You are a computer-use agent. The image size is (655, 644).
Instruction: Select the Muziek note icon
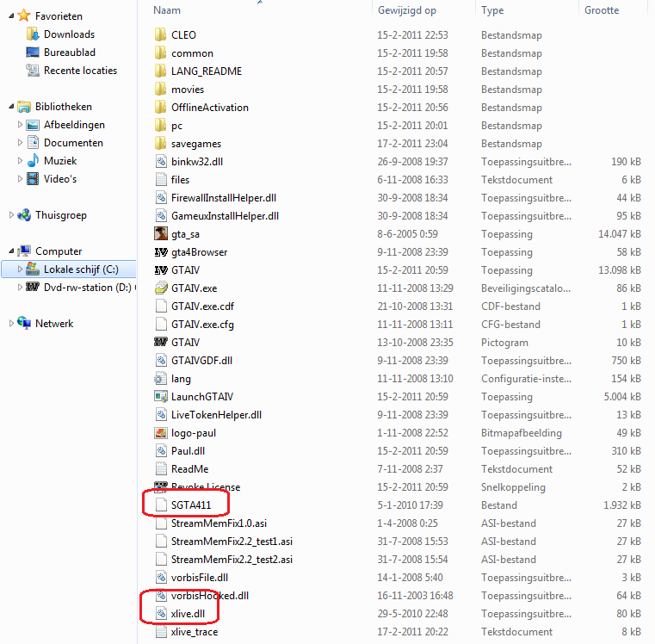(33, 160)
